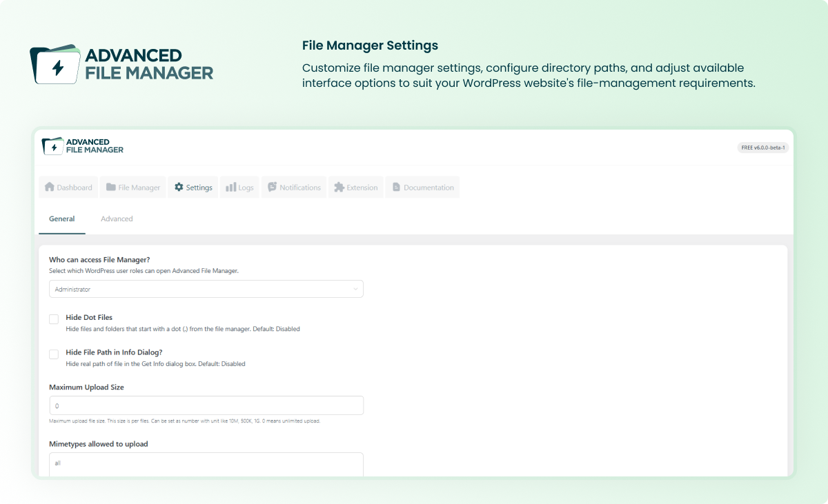Select the Settings tab

click(x=193, y=188)
